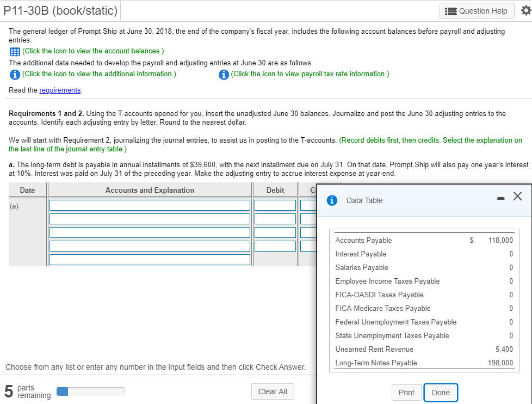
Task: Click the FICA-OASDI Taxes Payable label
Action: pyautogui.click(x=379, y=295)
